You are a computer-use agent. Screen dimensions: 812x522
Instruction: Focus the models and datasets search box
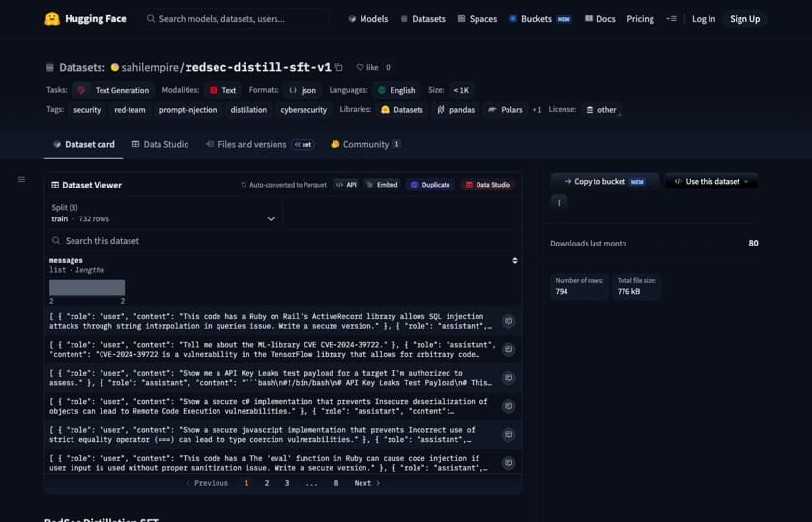[236, 19]
